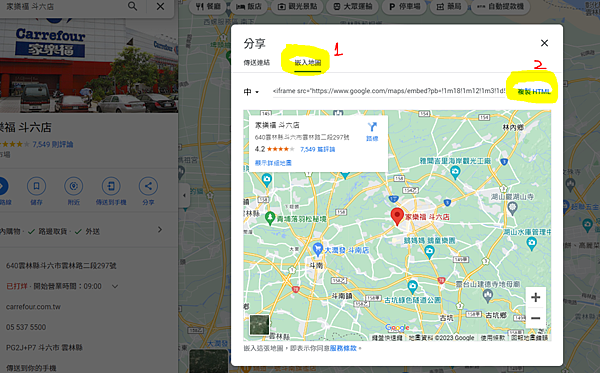Open the 7,549 reviews link in the preview card
This screenshot has height=373, width=600.
318,149
